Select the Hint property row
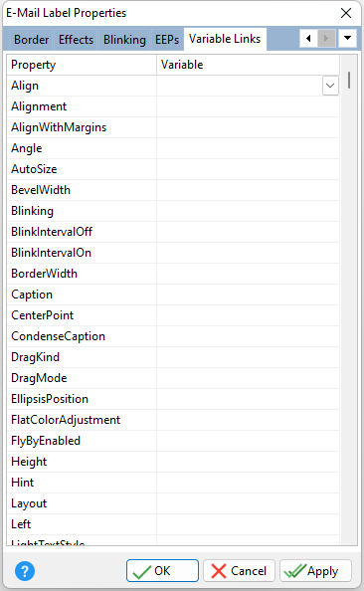This screenshot has width=364, height=591. tap(173, 483)
